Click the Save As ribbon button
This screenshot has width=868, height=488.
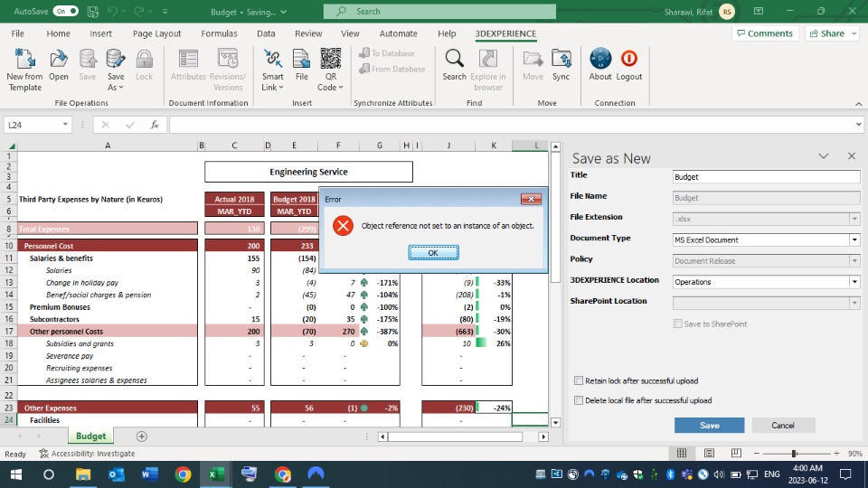[x=115, y=70]
